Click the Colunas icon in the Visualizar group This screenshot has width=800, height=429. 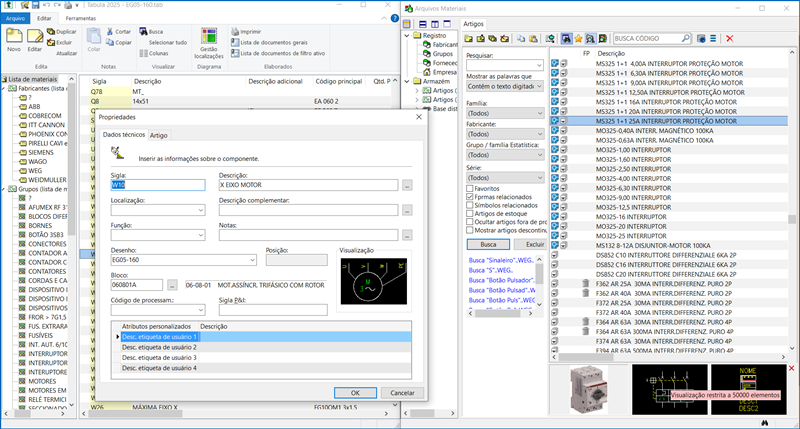click(x=143, y=53)
